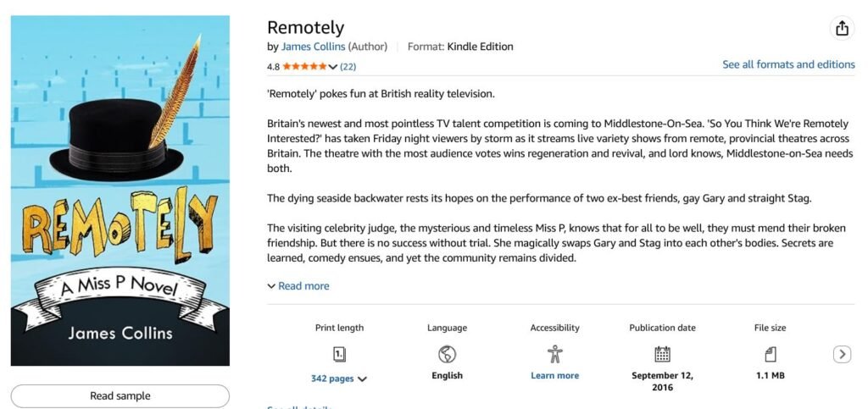The width and height of the screenshot is (868, 409).
Task: Click the language globe icon
Action: 447,354
